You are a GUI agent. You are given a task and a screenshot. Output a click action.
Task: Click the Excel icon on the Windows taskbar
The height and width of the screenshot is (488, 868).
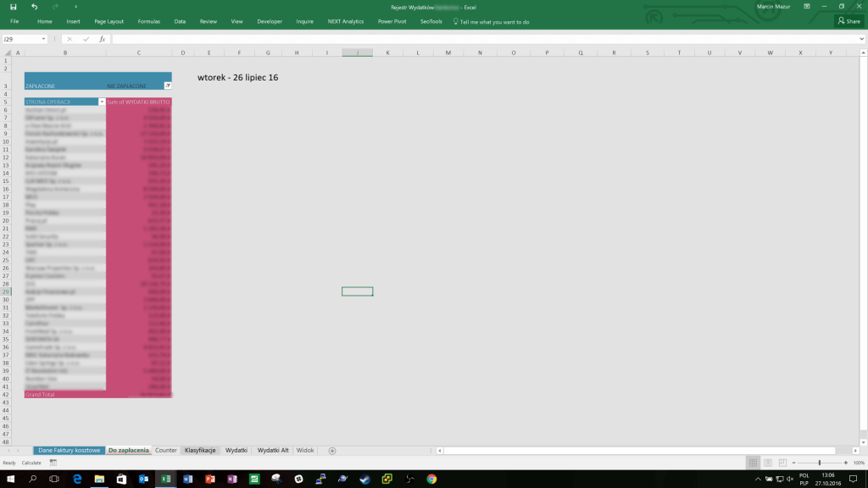click(x=166, y=480)
